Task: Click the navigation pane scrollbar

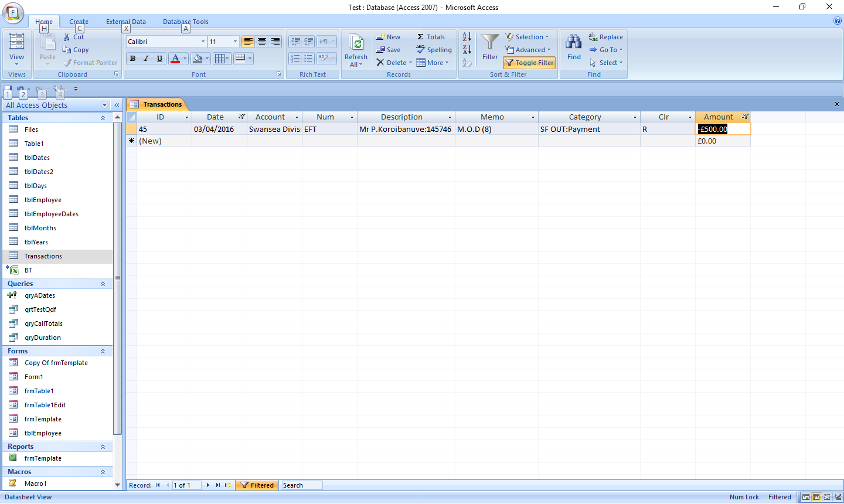Action: tap(117, 278)
